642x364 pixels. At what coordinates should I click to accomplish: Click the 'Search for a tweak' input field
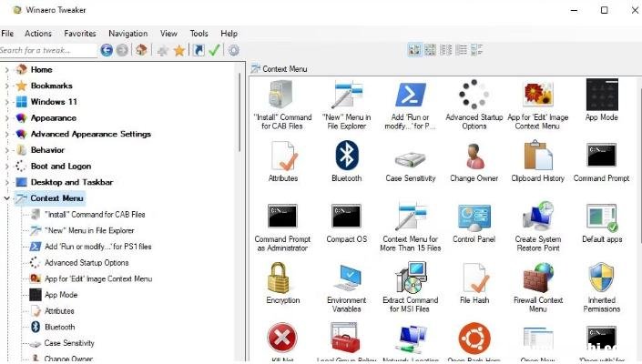tap(48, 50)
